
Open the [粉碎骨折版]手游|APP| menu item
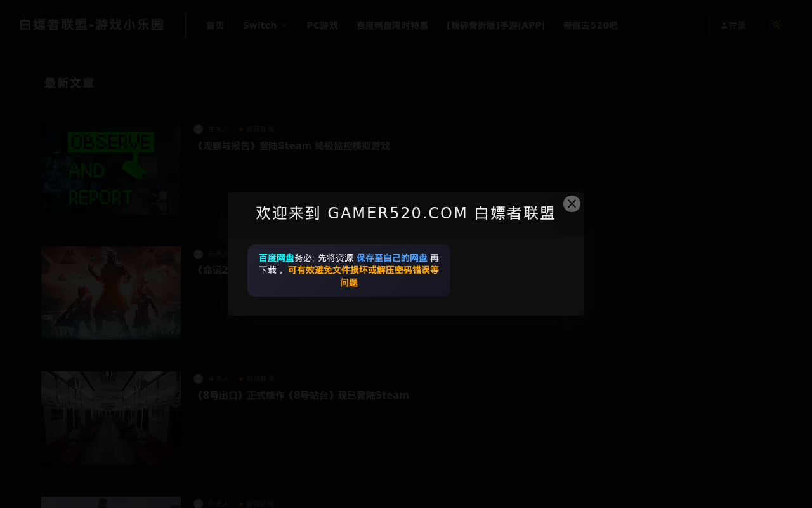pos(495,25)
